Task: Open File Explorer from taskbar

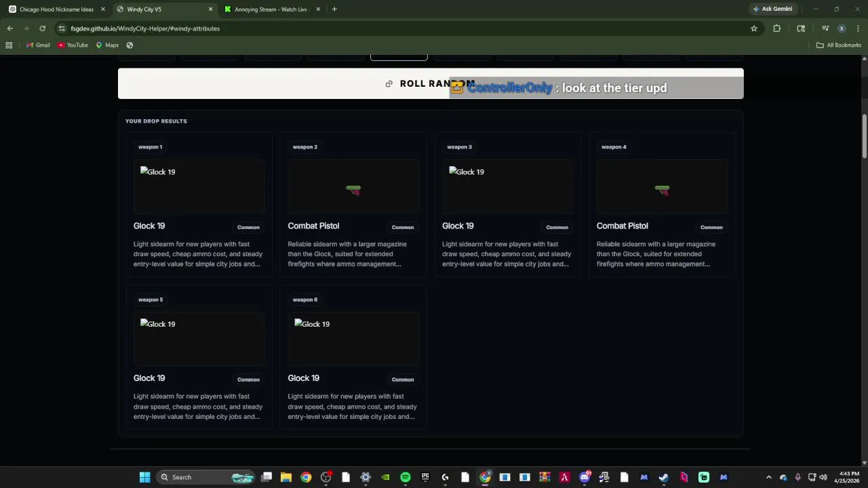Action: point(286,477)
